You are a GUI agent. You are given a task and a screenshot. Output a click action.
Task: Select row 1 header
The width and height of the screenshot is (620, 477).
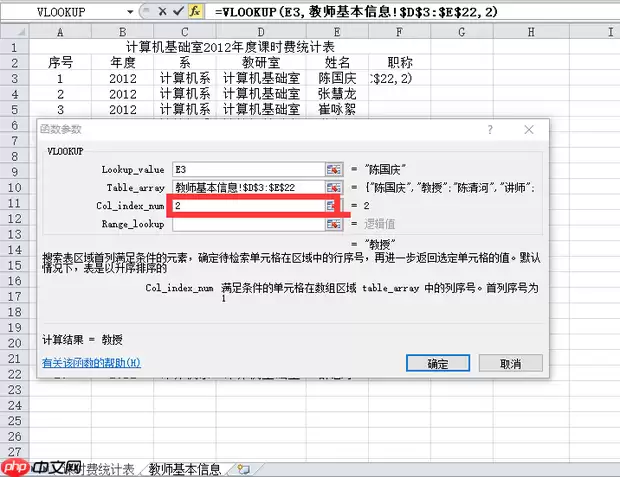point(15,47)
